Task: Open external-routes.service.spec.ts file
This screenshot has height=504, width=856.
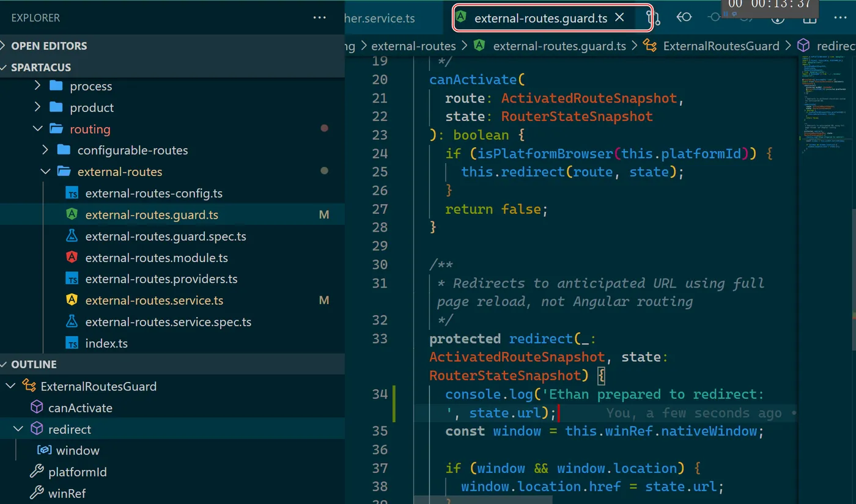Action: pos(168,321)
